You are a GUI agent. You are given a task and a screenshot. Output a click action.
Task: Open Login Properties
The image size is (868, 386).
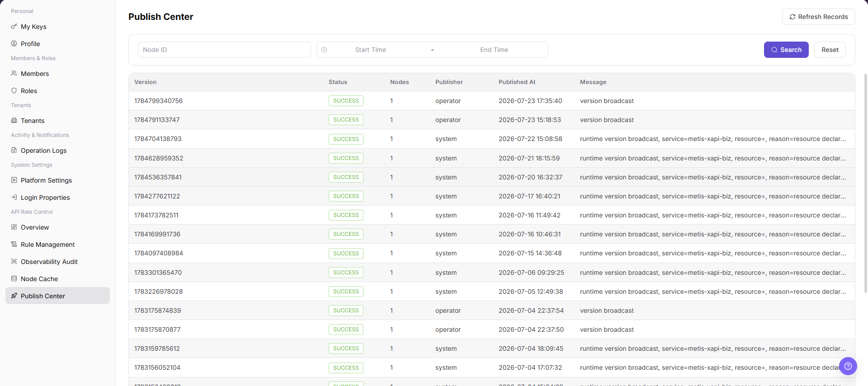(57, 198)
